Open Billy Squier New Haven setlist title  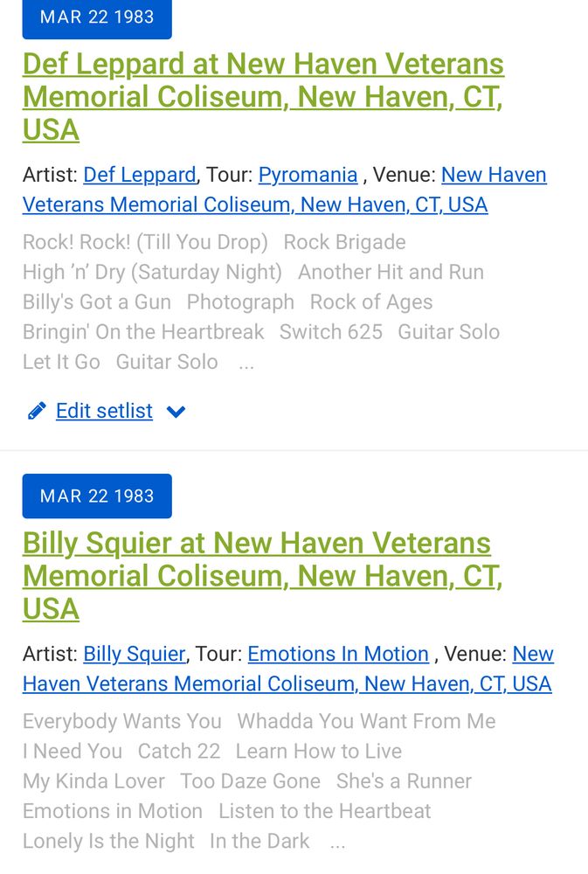pos(262,575)
